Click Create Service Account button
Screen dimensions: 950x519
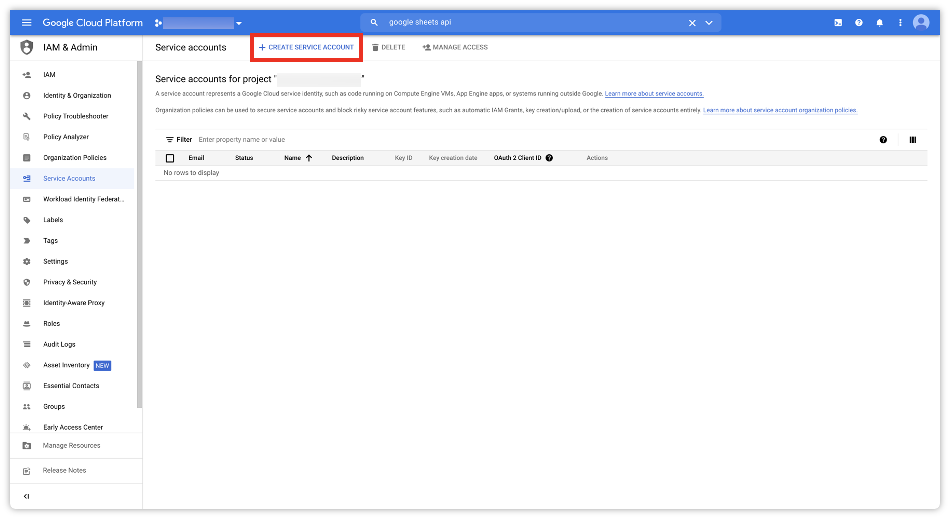point(306,47)
